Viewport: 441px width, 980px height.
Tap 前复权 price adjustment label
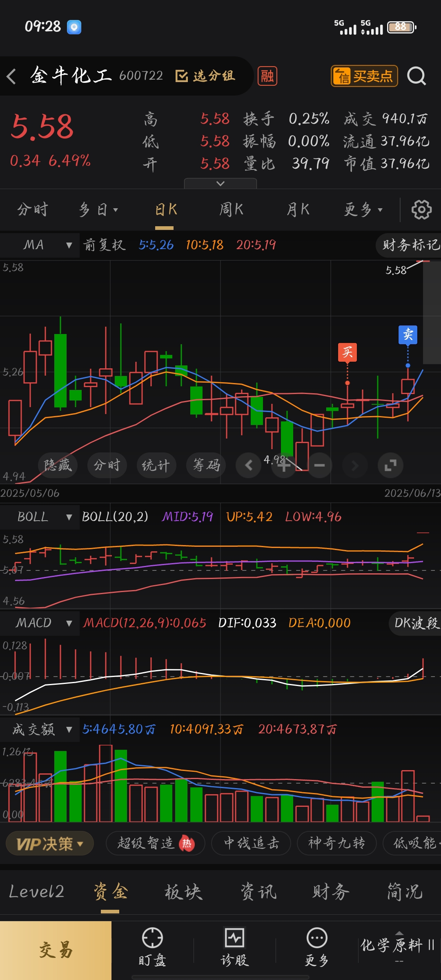(x=104, y=245)
